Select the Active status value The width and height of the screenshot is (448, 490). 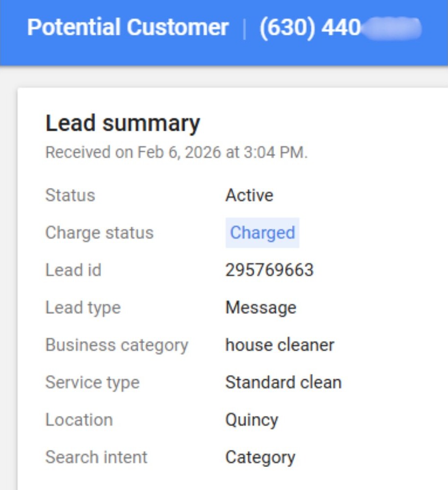[x=249, y=196]
